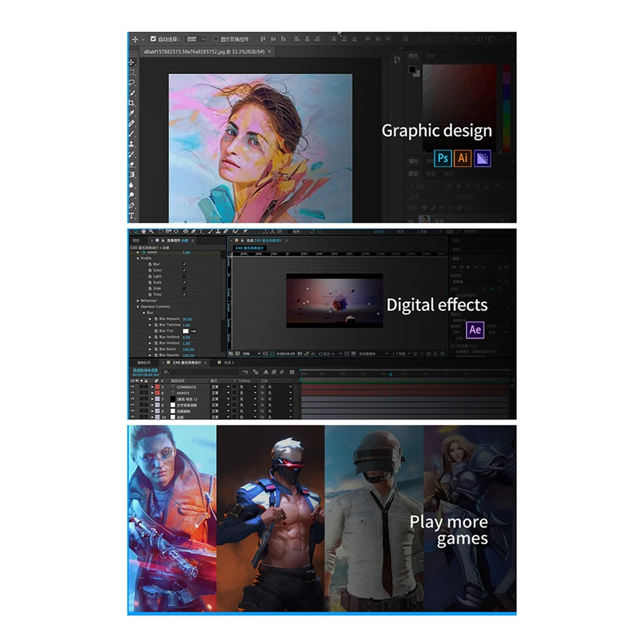Select the Rectangular Marquee tool
Screen dimensions: 644x644
131,72
